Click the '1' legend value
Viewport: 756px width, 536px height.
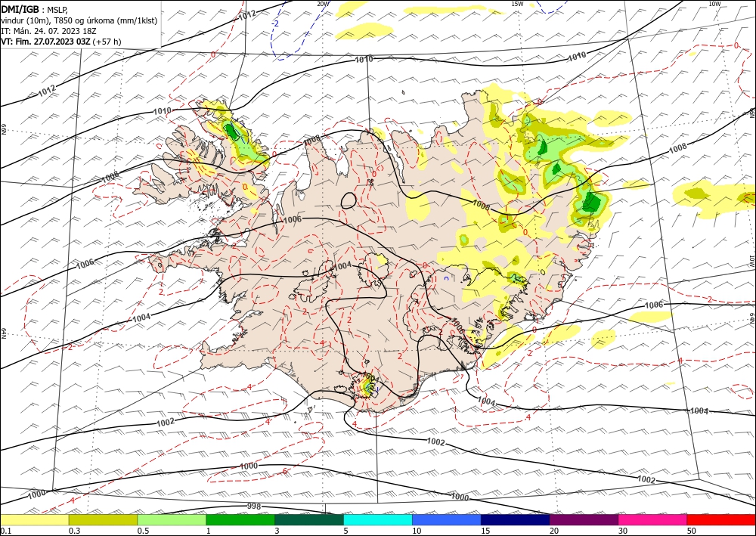pos(209,531)
